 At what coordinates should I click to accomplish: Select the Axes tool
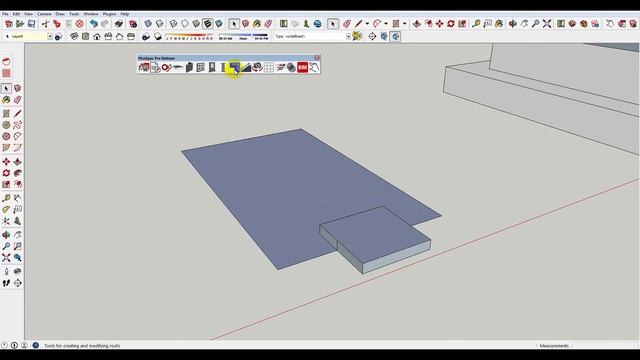tap(6, 221)
